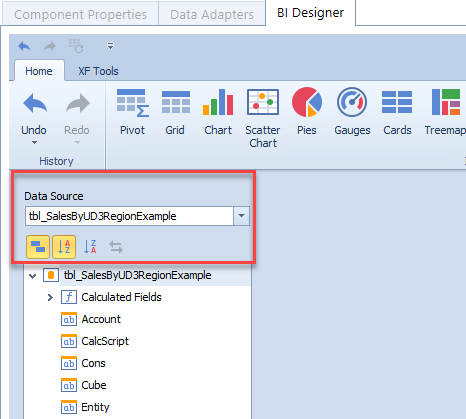Add a Grid item from ribbon
Image resolution: width=466 pixels, height=419 pixels.
[175, 112]
